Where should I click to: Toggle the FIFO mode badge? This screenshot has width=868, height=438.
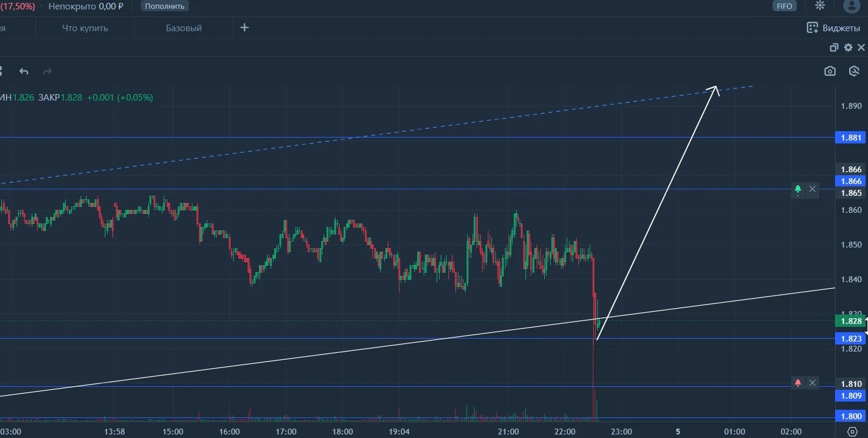pos(784,6)
